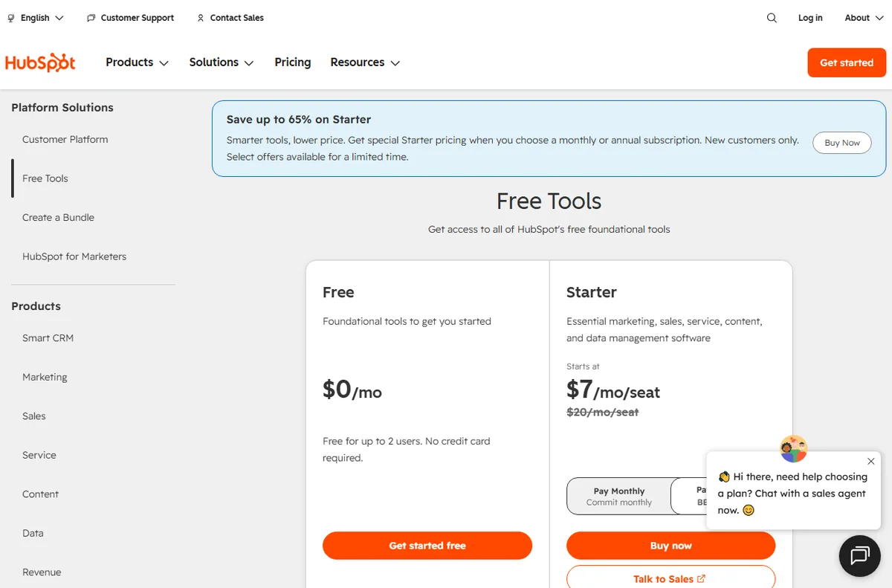This screenshot has width=892, height=588.
Task: Open the search magnifier icon
Action: click(x=772, y=18)
